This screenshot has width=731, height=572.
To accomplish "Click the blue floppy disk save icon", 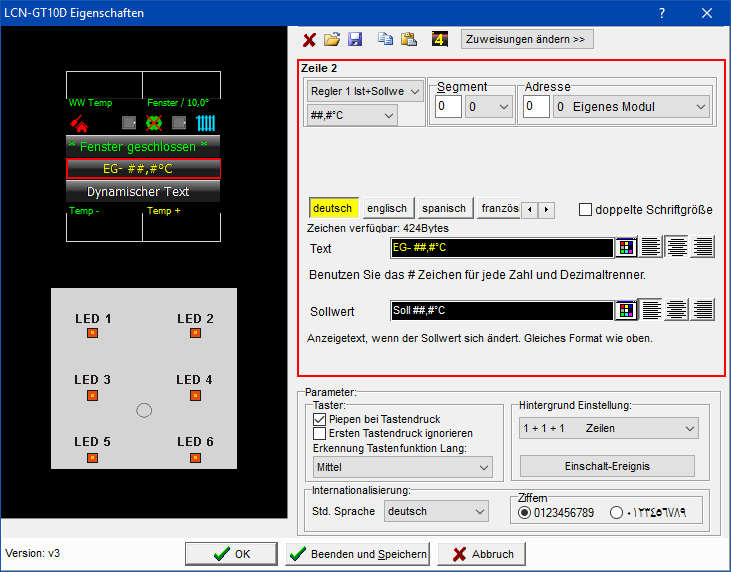I will point(354,40).
